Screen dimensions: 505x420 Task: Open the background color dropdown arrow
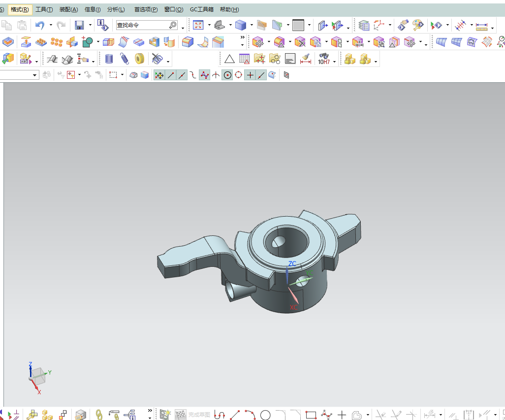pyautogui.click(x=309, y=25)
